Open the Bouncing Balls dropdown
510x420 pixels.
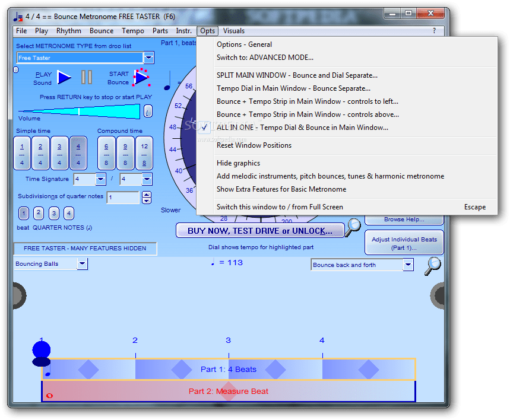tap(83, 263)
